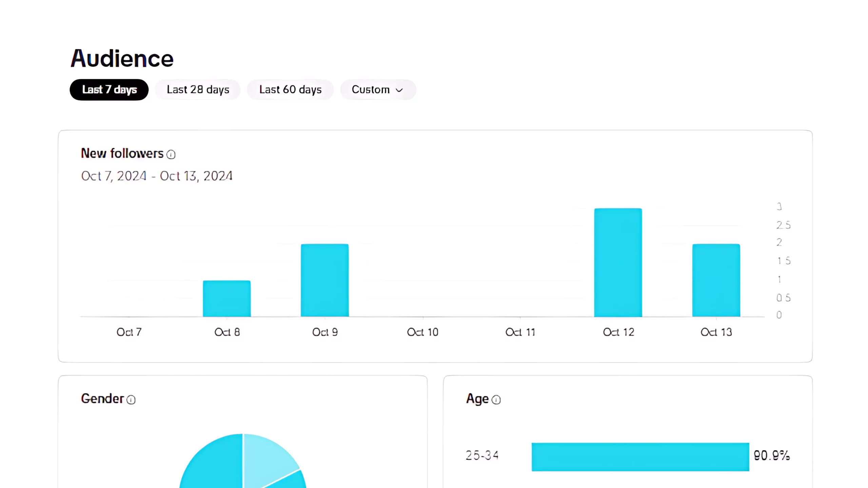The image size is (868, 488).
Task: Open the Custom date range dropdown
Action: 378,90
